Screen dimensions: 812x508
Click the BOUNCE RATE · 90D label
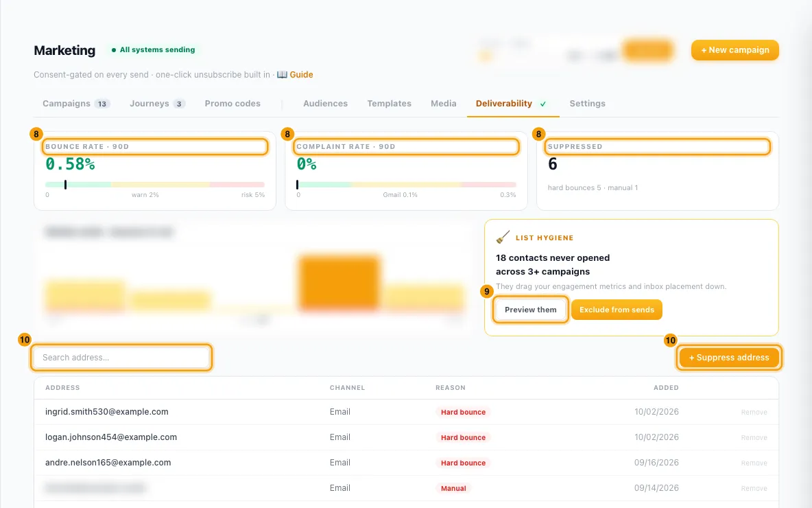point(87,147)
